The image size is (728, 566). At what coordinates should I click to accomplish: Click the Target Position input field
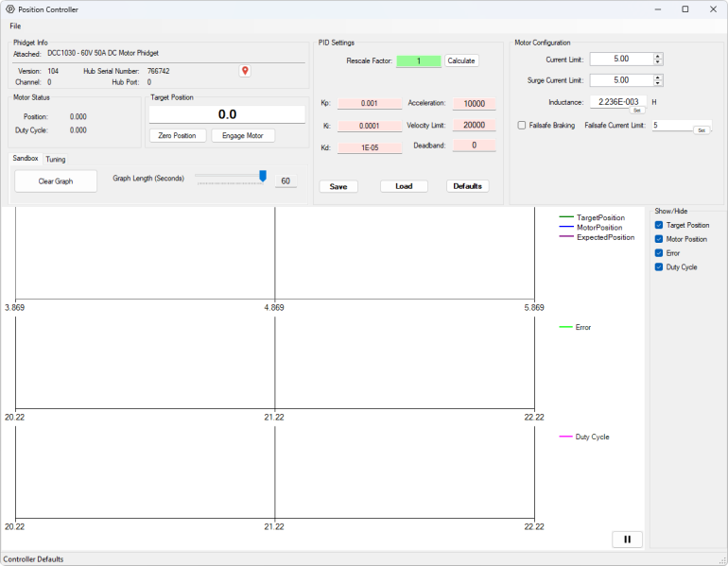(x=227, y=114)
